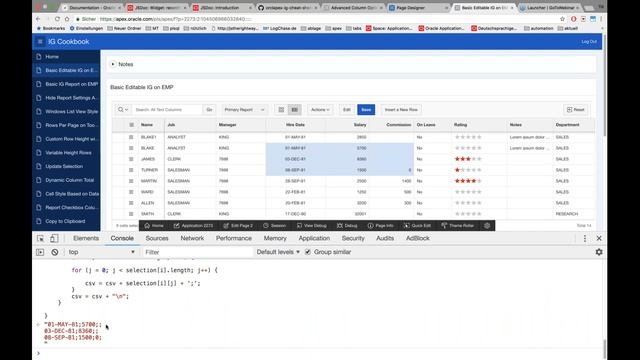Open DevTools more options menu

coord(584,238)
